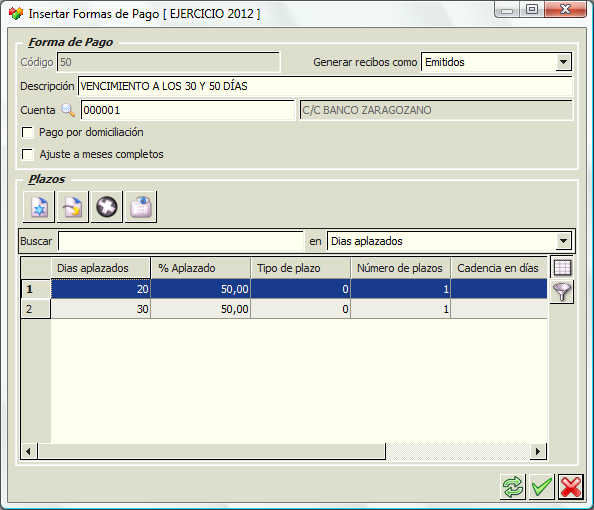The image size is (594, 510).
Task: Click the grid columns configuration icon
Action: pyautogui.click(x=562, y=268)
